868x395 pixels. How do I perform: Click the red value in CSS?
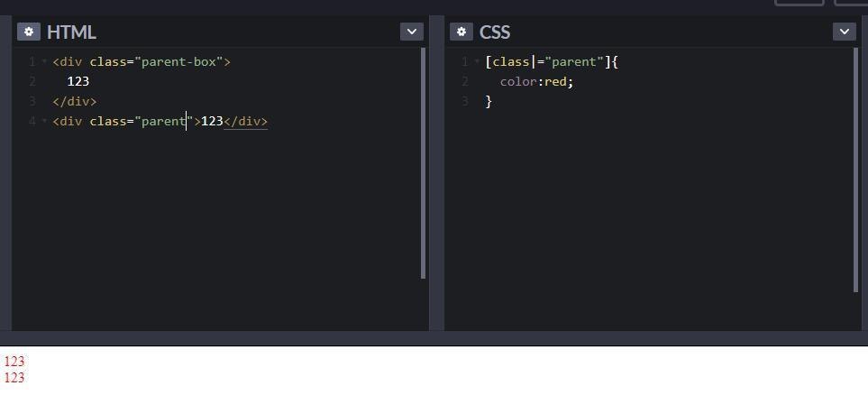point(555,82)
